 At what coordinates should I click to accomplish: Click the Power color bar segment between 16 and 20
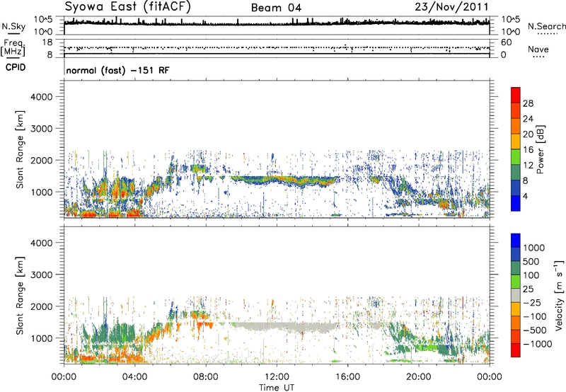516,142
